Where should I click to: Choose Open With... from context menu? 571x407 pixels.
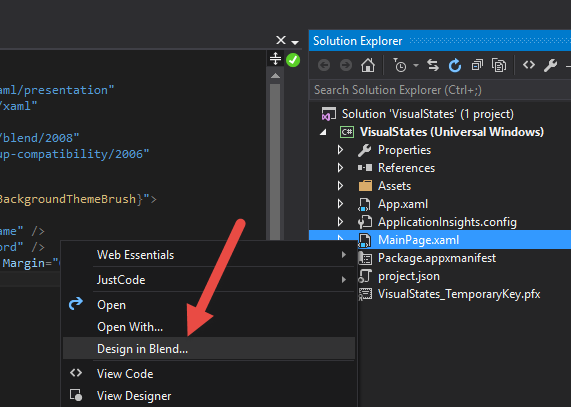coord(209,327)
